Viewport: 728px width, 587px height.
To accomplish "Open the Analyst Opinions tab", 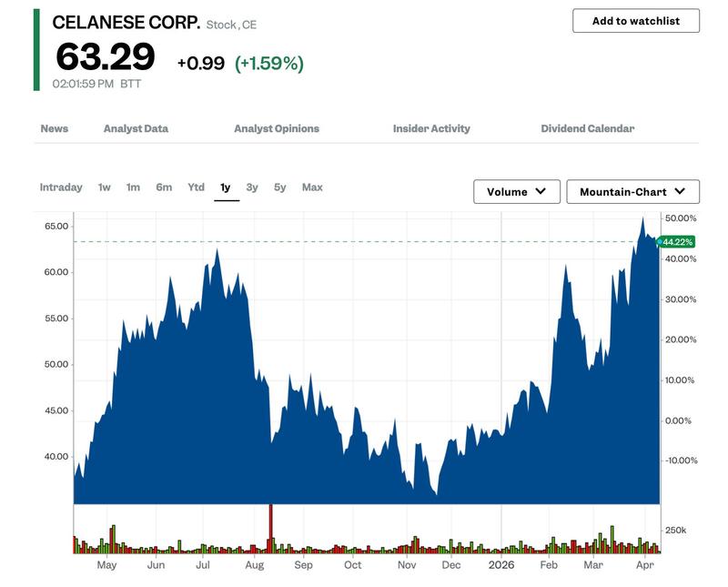I will pyautogui.click(x=277, y=128).
